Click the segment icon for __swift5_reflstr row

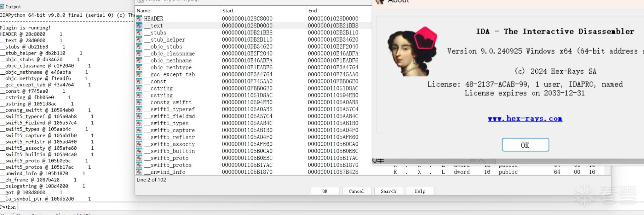pos(139,137)
